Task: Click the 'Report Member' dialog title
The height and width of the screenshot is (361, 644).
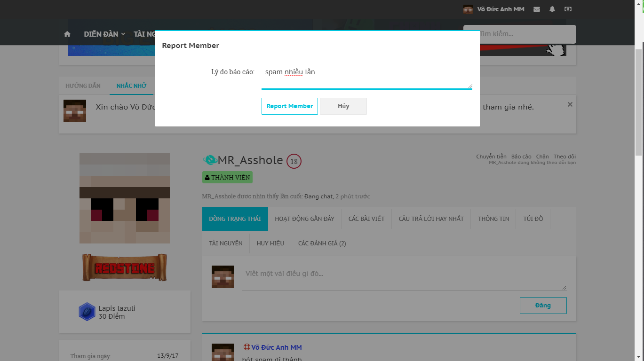Action: 191,46
